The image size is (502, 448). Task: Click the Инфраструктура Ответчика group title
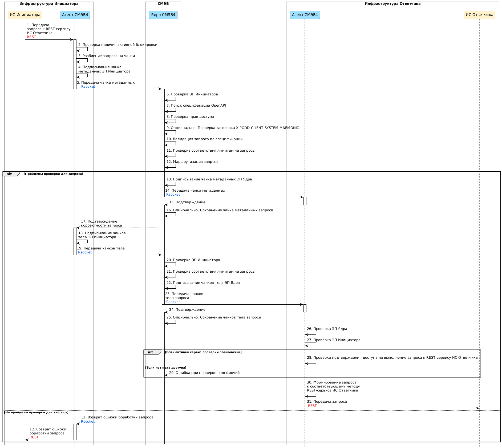pos(392,4)
